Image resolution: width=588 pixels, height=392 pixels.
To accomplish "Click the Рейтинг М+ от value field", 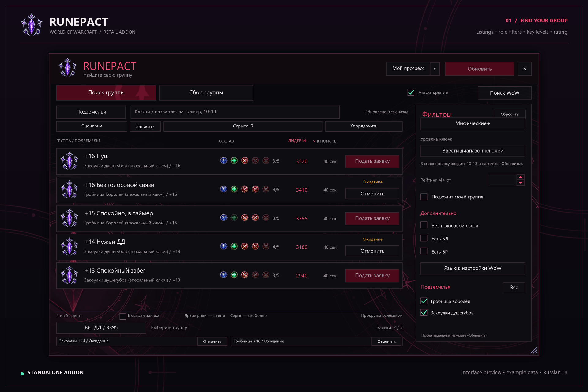I will click(502, 180).
